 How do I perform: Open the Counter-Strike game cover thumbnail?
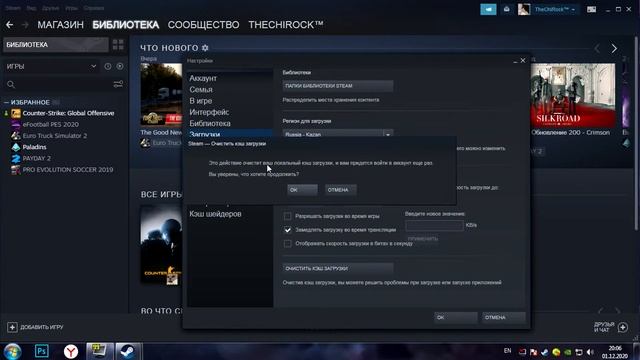coord(161,245)
